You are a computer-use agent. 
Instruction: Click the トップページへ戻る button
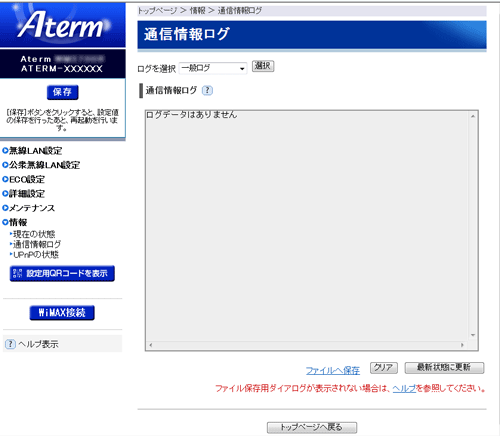312,427
